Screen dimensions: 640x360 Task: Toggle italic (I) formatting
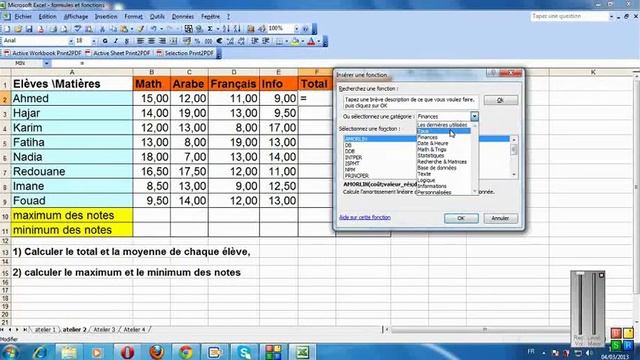[116, 41]
